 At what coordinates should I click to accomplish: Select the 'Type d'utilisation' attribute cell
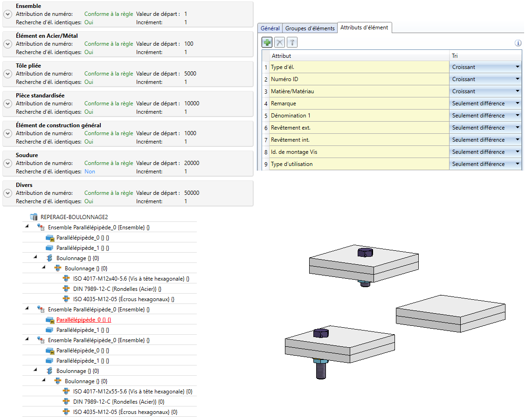pyautogui.click(x=359, y=164)
